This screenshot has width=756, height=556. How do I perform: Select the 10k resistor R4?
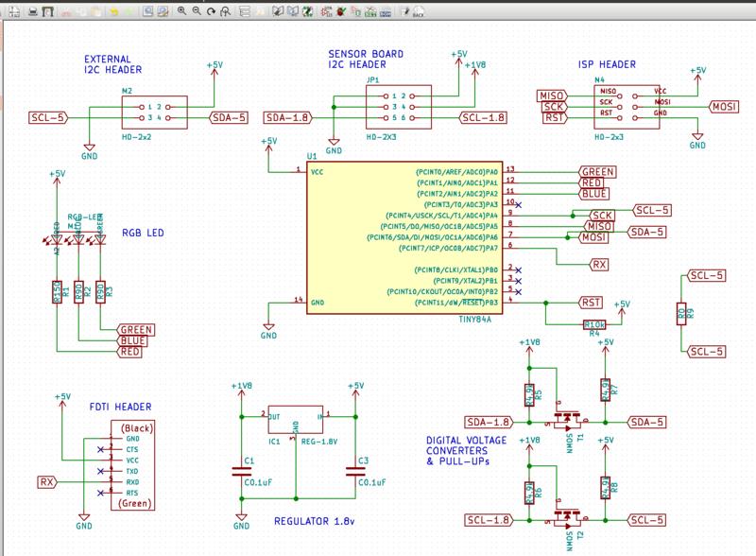594,324
